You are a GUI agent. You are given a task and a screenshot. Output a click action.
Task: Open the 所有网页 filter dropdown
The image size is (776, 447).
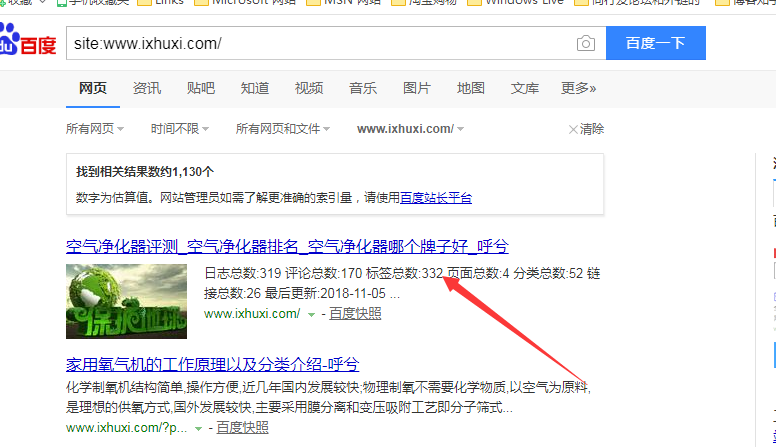[x=95, y=129]
